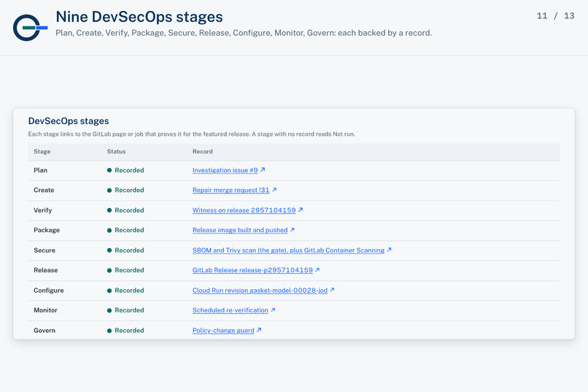Viewport: 588px width, 392px height.
Task: Select the Secure stage cell
Action: pyautogui.click(x=45, y=250)
